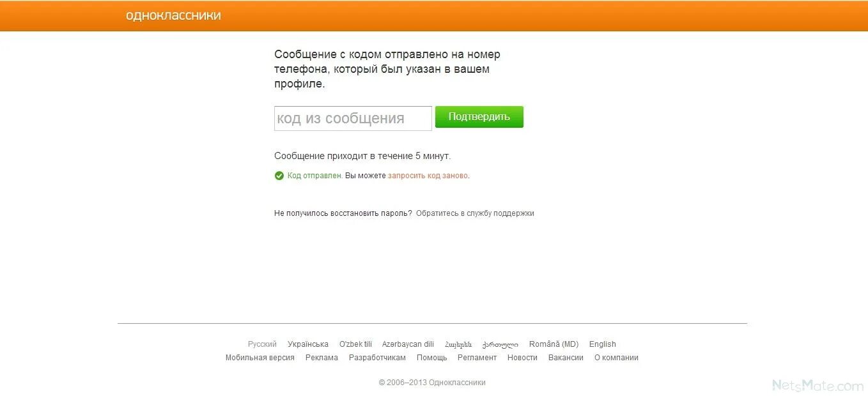Select Română (MD) language option
The width and height of the screenshot is (868, 396).
tap(552, 344)
